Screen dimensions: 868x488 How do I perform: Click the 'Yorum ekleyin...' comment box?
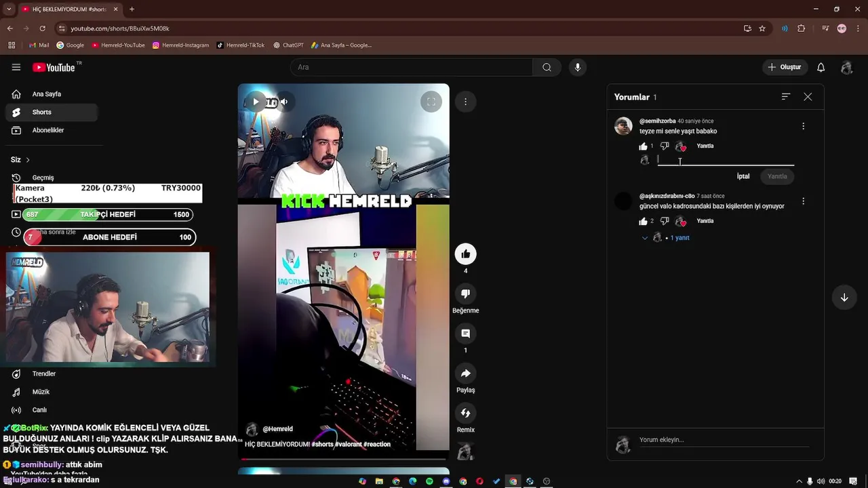point(723,440)
